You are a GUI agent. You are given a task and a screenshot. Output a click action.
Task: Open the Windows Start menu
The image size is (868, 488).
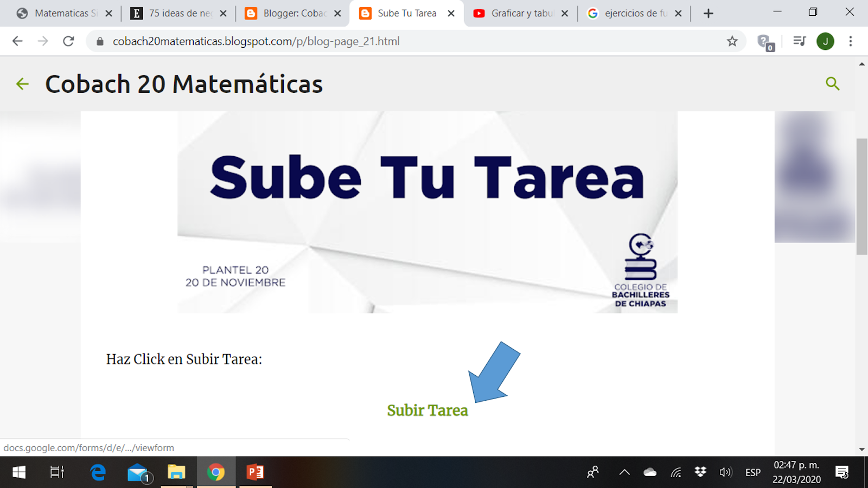(x=18, y=472)
